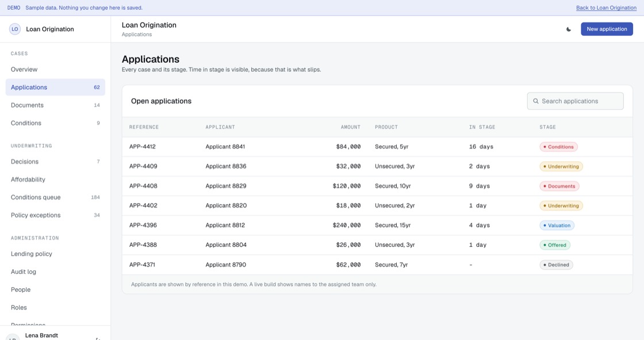Screen dimensions: 644x340
Task: Open the Decisions section
Action: [x=55, y=162]
